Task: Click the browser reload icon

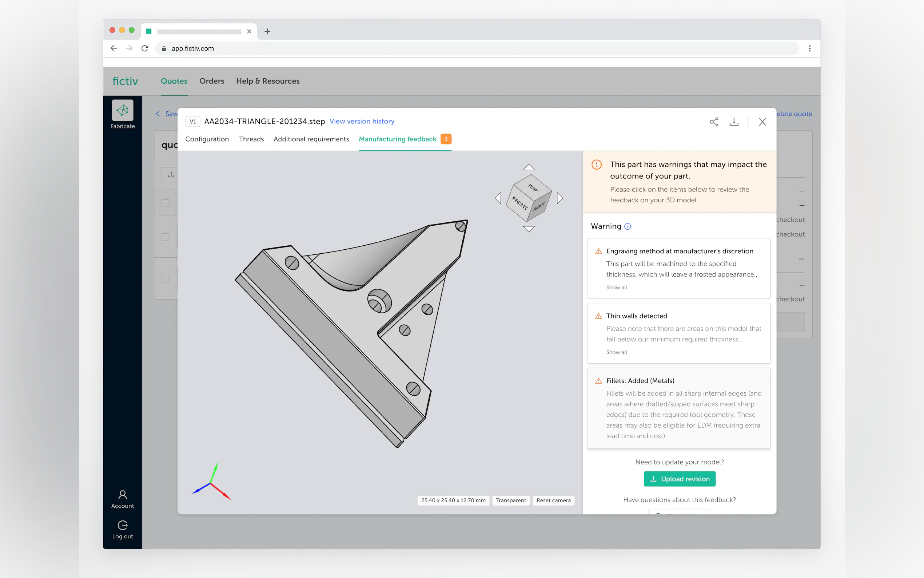Action: coord(145,48)
